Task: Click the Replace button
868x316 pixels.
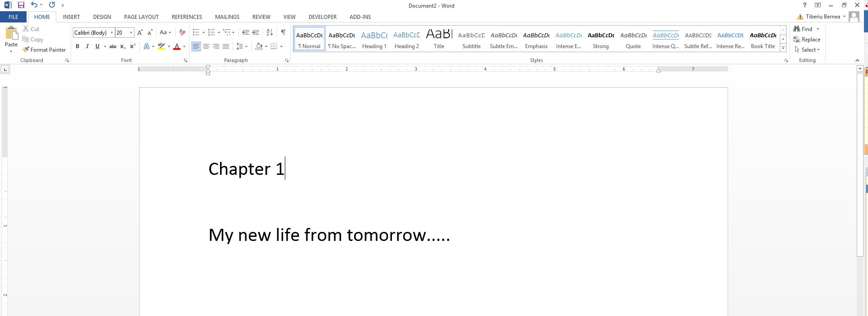Action: (x=807, y=40)
